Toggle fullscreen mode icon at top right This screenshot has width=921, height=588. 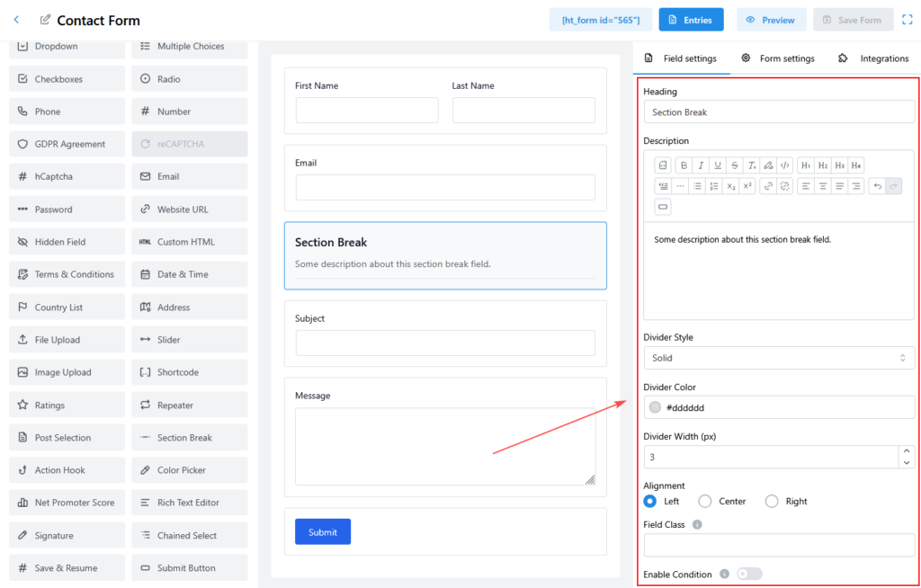907,20
